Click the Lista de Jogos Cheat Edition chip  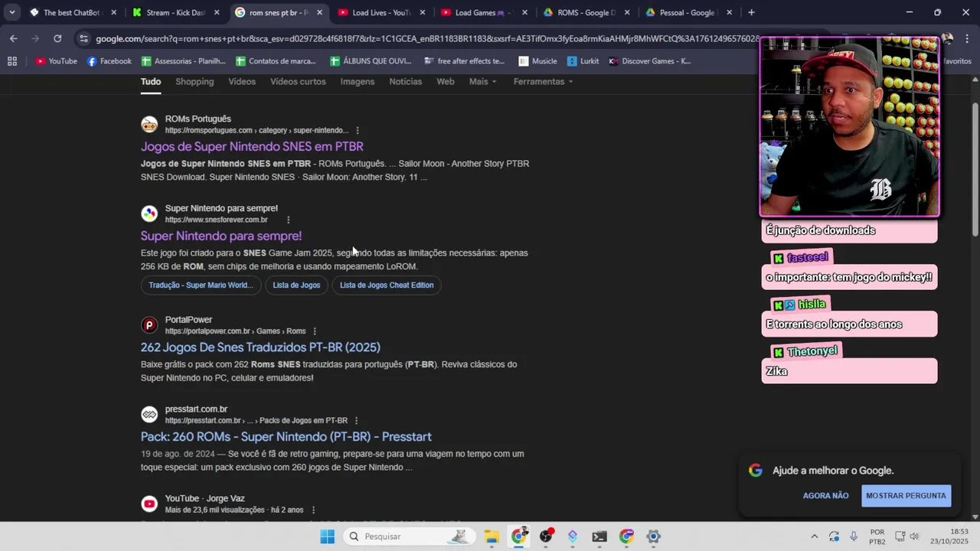387,285
